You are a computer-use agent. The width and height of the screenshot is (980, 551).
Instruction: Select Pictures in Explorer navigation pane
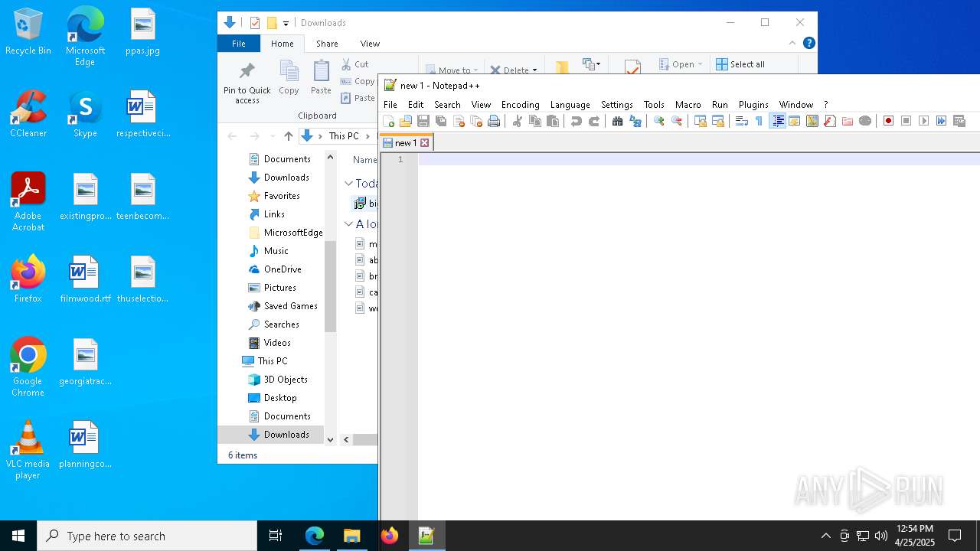point(279,288)
